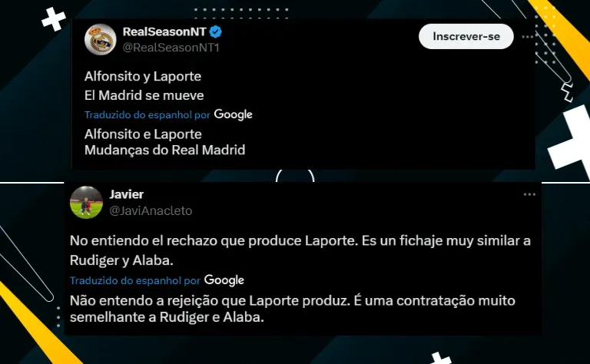Viewport: 590px width, 364px height.
Task: Open more options on Javier's tweet
Action: (x=529, y=194)
